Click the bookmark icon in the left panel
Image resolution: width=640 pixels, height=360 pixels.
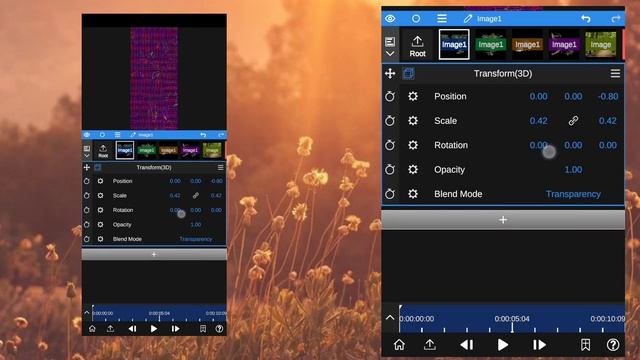[x=203, y=329]
